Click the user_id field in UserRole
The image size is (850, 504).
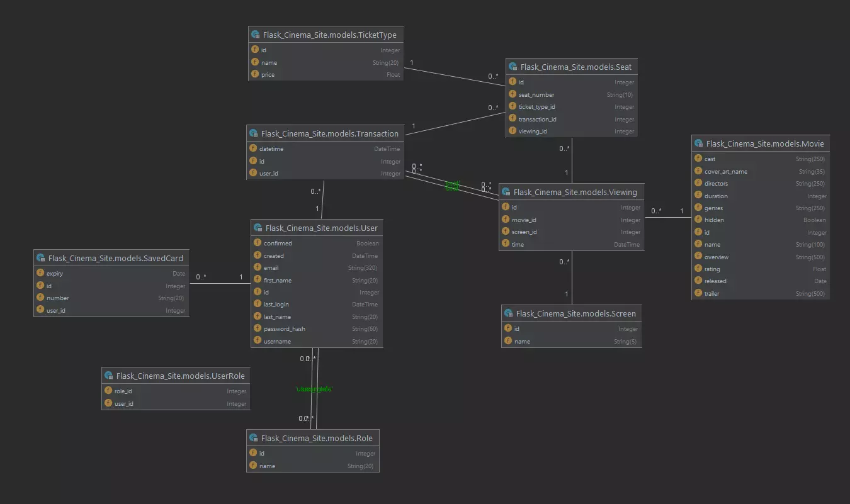[x=176, y=403]
